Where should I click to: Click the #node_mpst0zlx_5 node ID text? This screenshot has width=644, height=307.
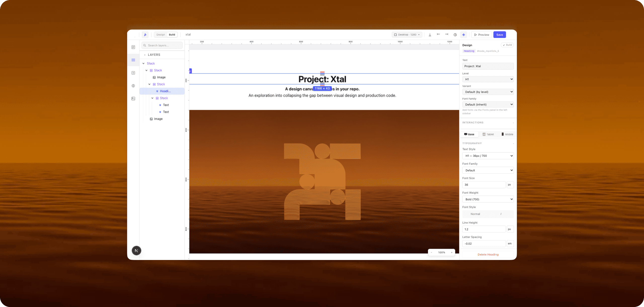tap(488, 51)
